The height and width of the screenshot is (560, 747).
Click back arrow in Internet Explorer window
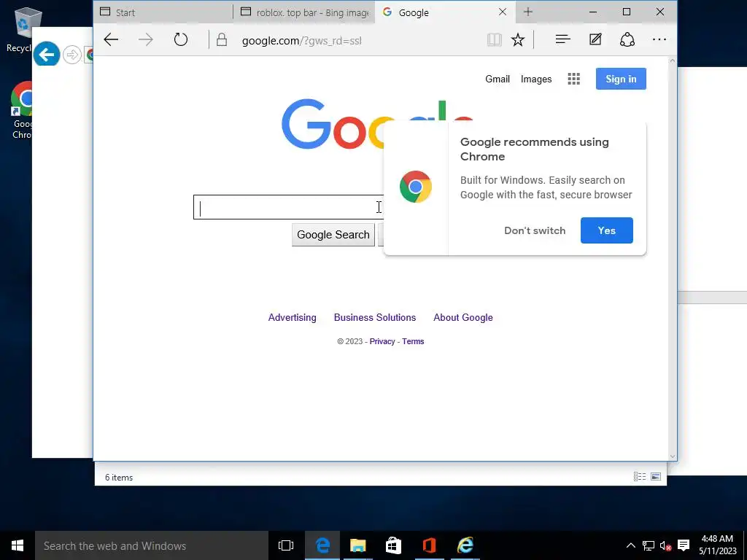click(x=47, y=54)
